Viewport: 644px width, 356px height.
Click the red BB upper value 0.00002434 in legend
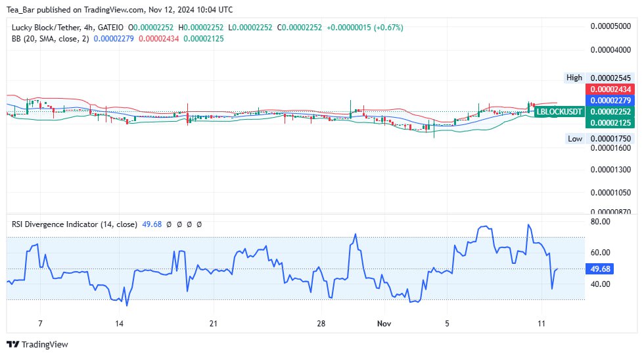pyautogui.click(x=159, y=39)
